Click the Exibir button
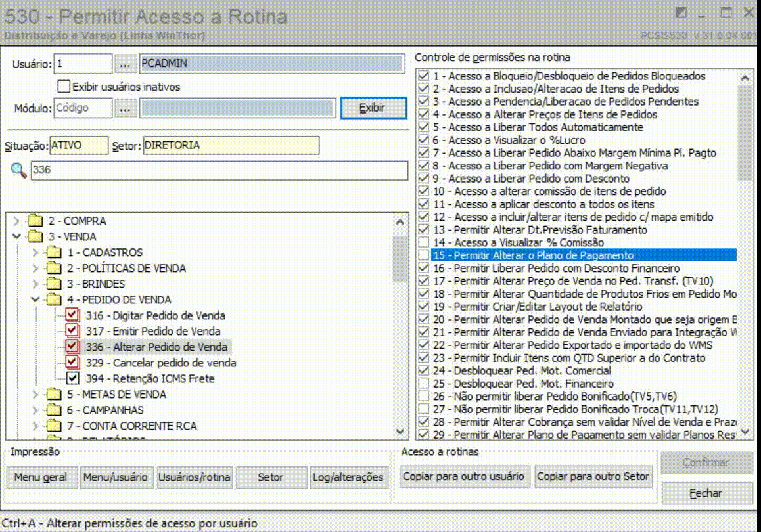This screenshot has width=761, height=532. point(373,108)
